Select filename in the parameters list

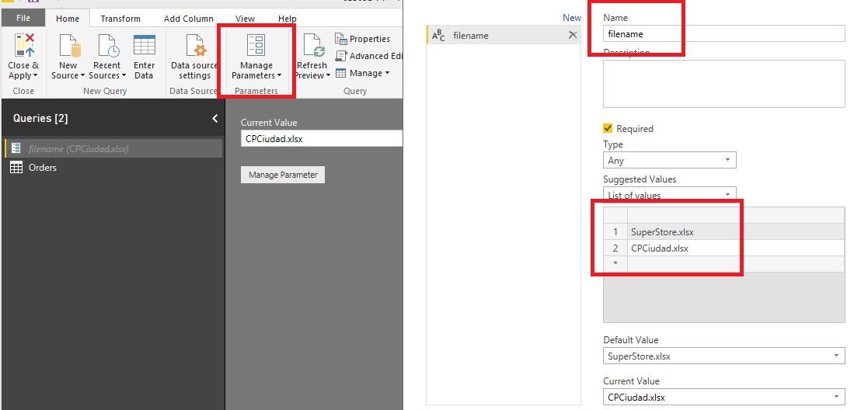[x=504, y=36]
